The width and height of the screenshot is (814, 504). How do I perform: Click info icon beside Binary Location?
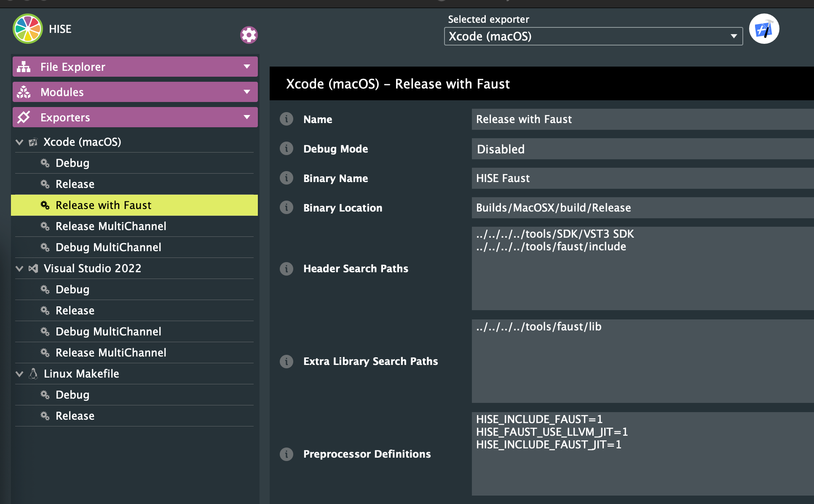pos(287,208)
